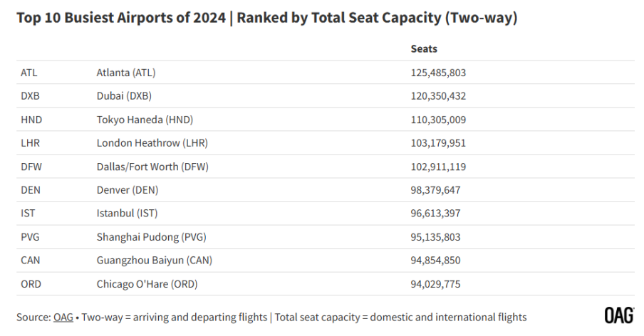Click the chart title heading
Screen dimensions: 644x336
[x=267, y=18]
